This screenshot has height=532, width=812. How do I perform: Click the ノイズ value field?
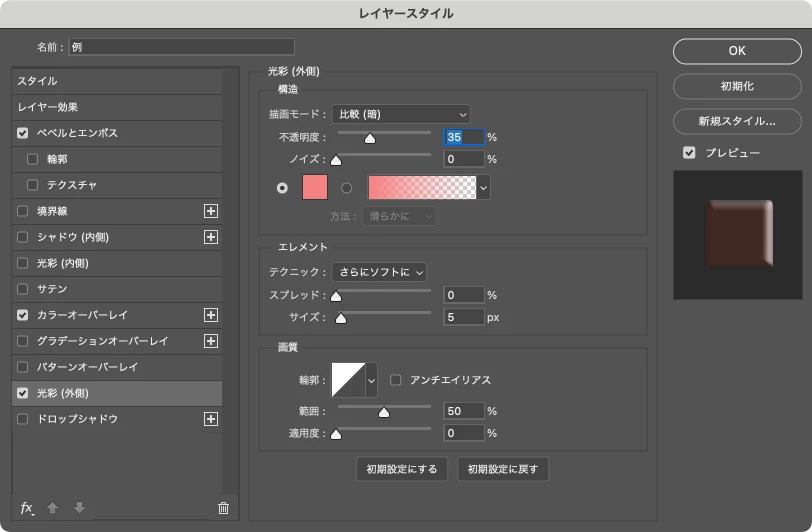click(x=464, y=159)
